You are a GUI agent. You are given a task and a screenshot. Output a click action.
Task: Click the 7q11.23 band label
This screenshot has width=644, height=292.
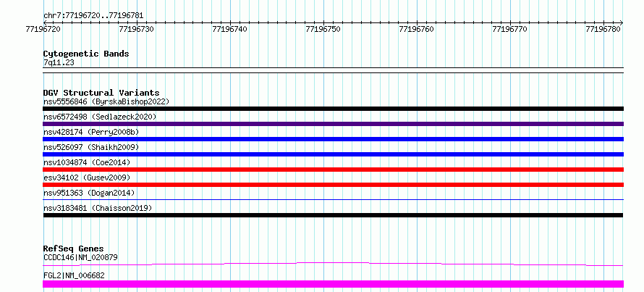point(59,63)
